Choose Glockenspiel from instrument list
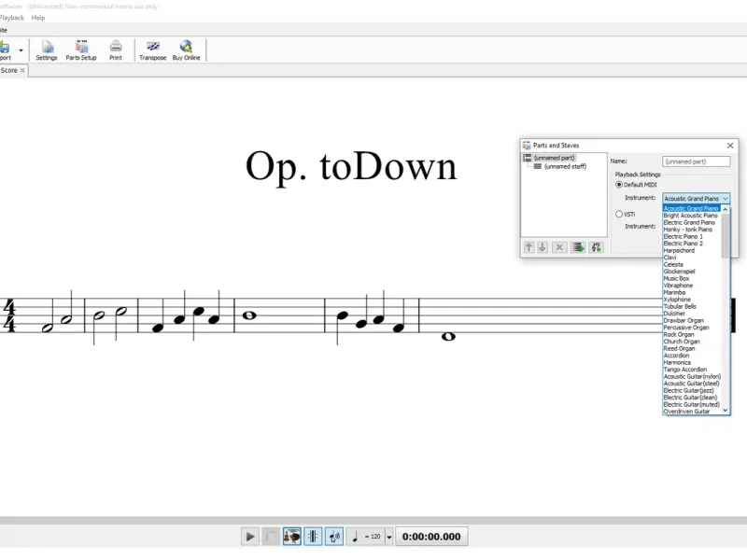The image size is (747, 560). pos(679,272)
